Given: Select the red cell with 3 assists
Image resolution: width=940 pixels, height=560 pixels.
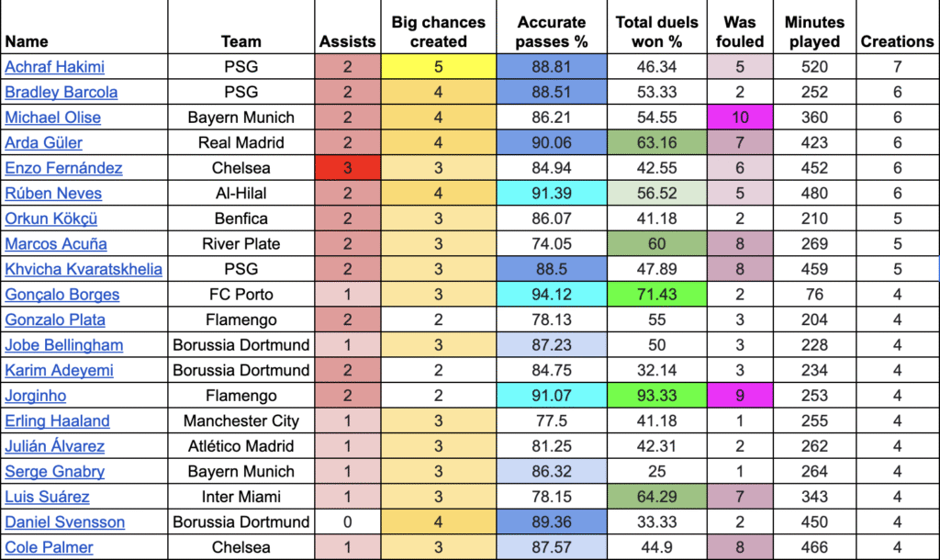Looking at the screenshot, I should pos(347,168).
